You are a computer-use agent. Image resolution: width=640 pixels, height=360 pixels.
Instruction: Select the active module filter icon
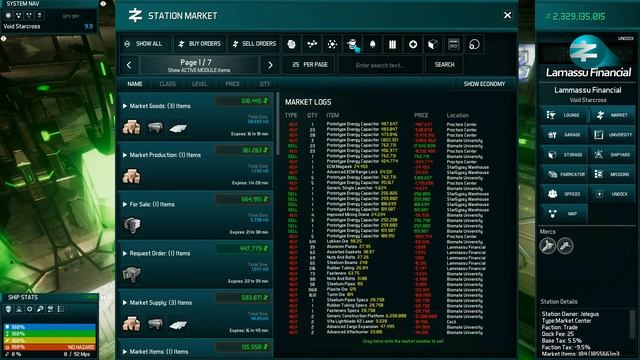coord(353,44)
